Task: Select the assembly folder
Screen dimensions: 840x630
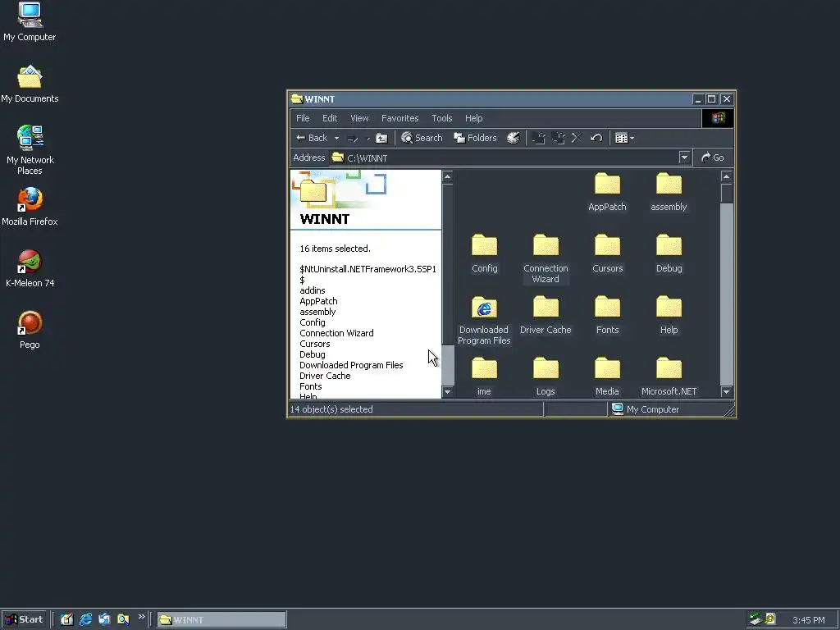Action: (x=669, y=192)
